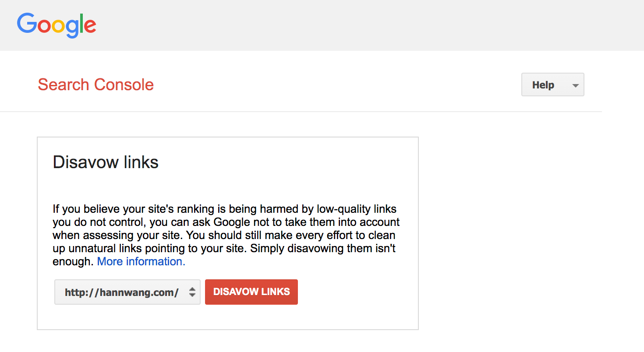Image resolution: width=644 pixels, height=352 pixels.
Task: Click the site selector's up-down arrows
Action: click(192, 292)
